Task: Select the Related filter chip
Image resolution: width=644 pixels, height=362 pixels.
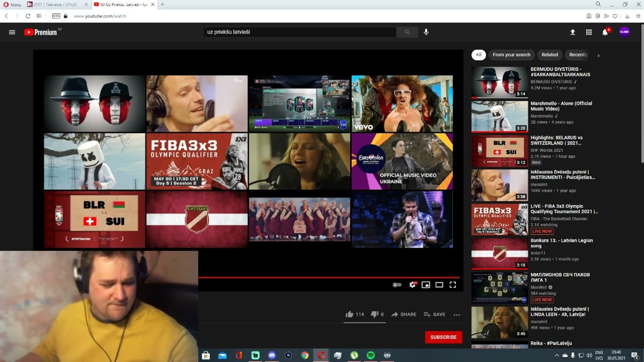Action: 549,55
